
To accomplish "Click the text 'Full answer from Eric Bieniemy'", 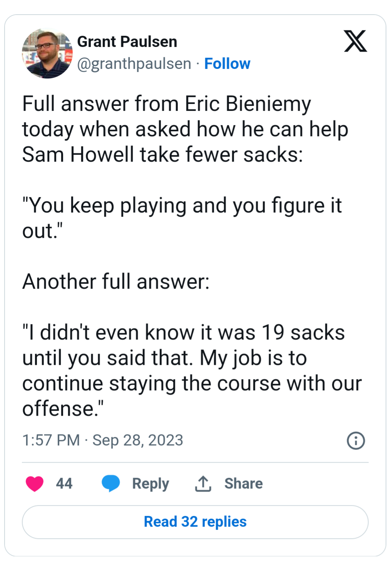I will point(166,104).
